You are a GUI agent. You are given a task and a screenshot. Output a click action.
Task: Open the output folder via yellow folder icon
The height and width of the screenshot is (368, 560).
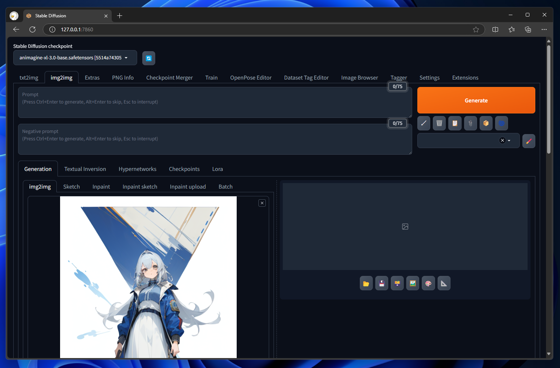click(366, 283)
